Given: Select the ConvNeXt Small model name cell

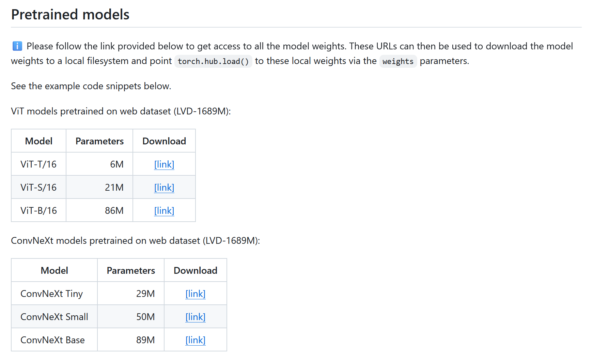Looking at the screenshot, I should click(x=54, y=317).
